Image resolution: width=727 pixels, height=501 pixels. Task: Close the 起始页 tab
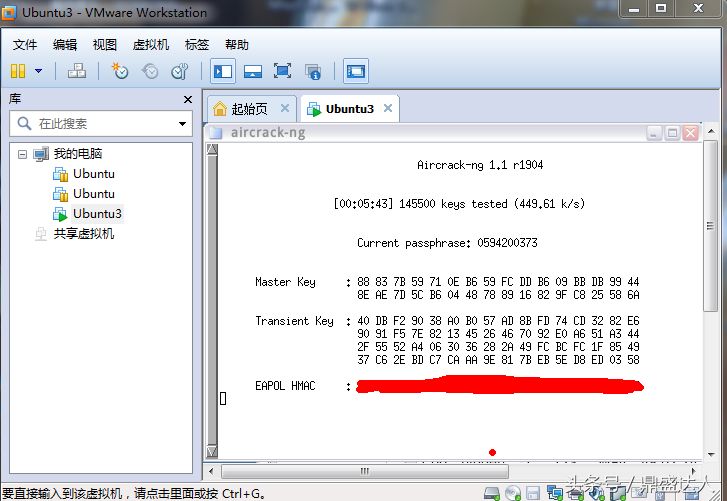pyautogui.click(x=285, y=108)
